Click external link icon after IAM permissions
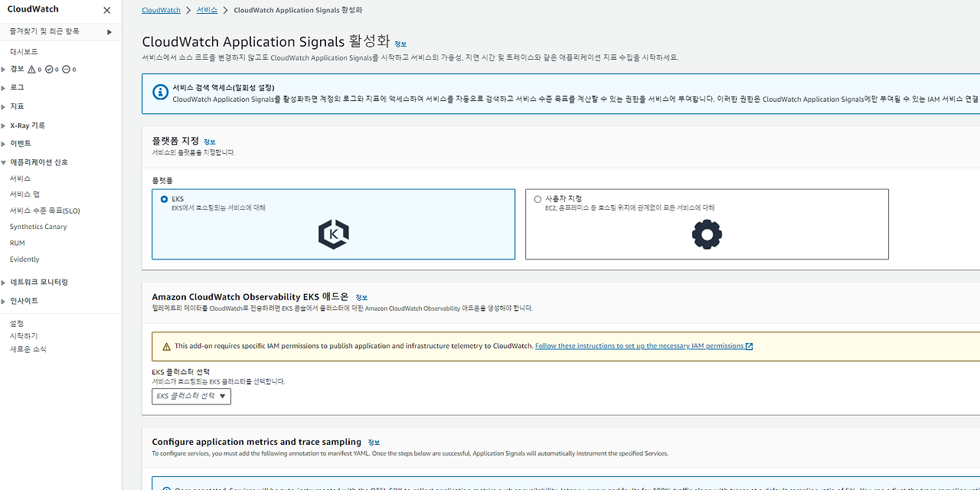 coord(750,346)
